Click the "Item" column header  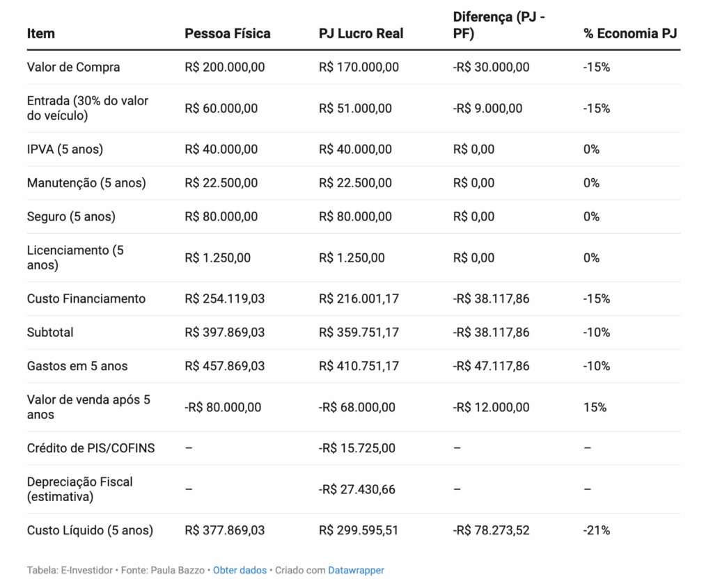click(41, 33)
